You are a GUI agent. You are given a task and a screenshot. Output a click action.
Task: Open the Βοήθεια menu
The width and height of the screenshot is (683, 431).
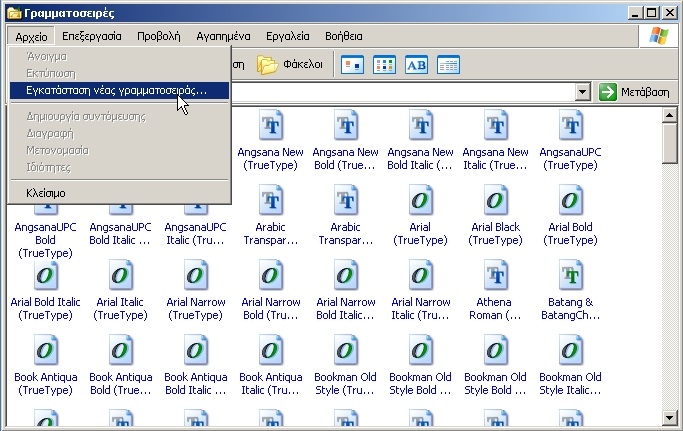coord(344,36)
